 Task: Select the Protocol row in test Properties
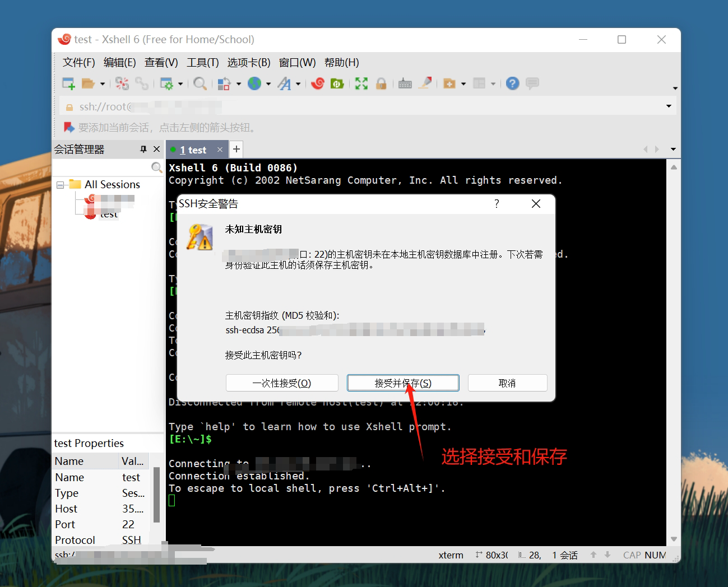tap(101, 540)
